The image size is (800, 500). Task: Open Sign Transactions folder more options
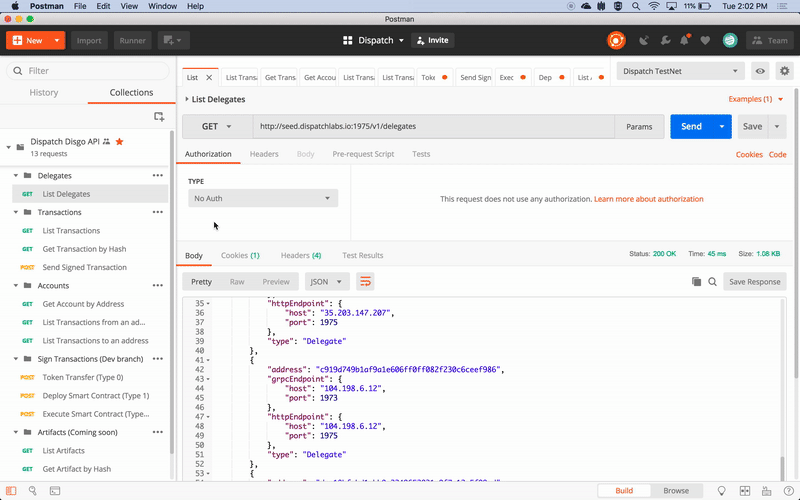[x=158, y=359]
